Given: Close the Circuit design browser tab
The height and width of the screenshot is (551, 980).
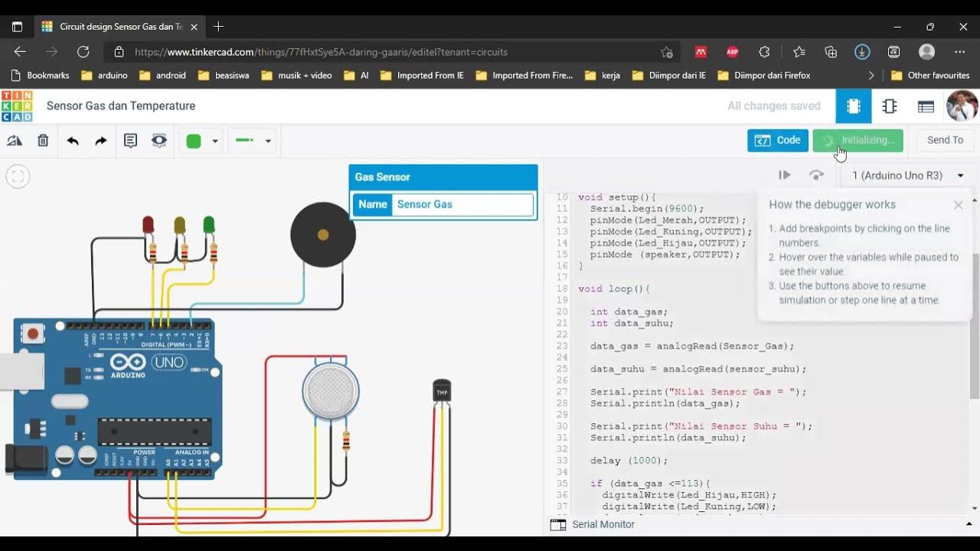Looking at the screenshot, I should [194, 27].
